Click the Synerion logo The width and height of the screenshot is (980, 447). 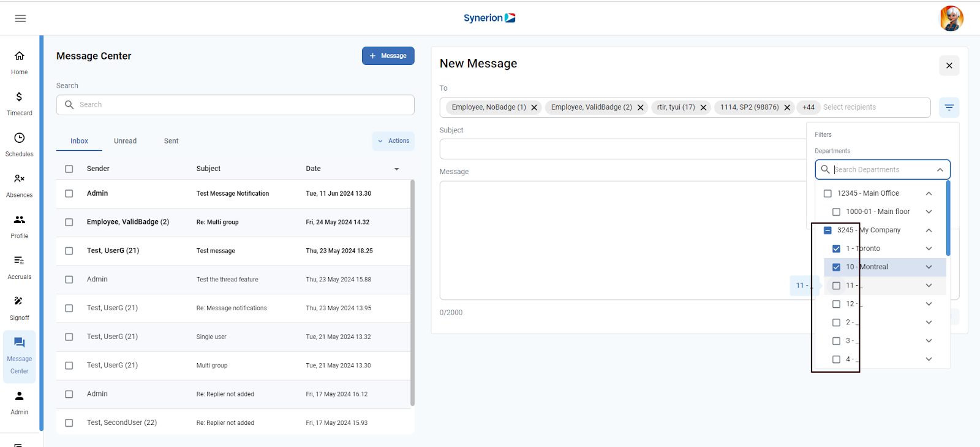coord(489,18)
